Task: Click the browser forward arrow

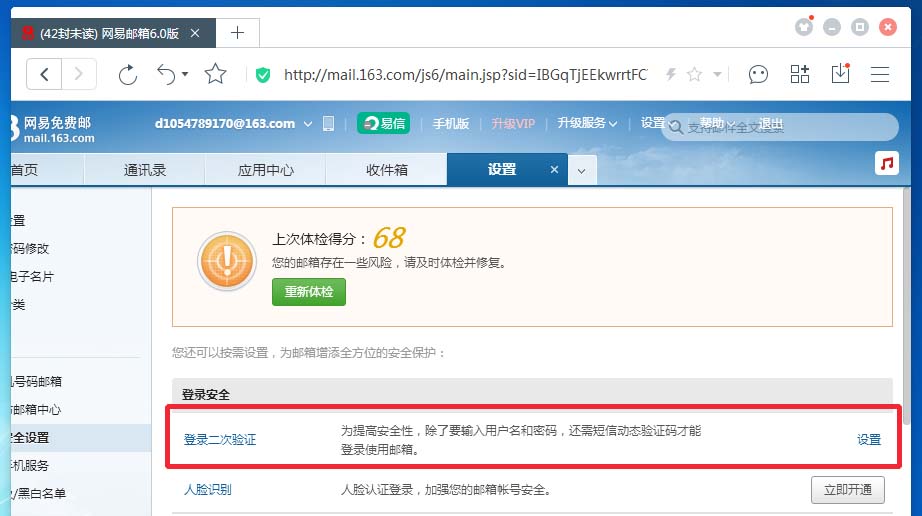Action: pos(79,74)
